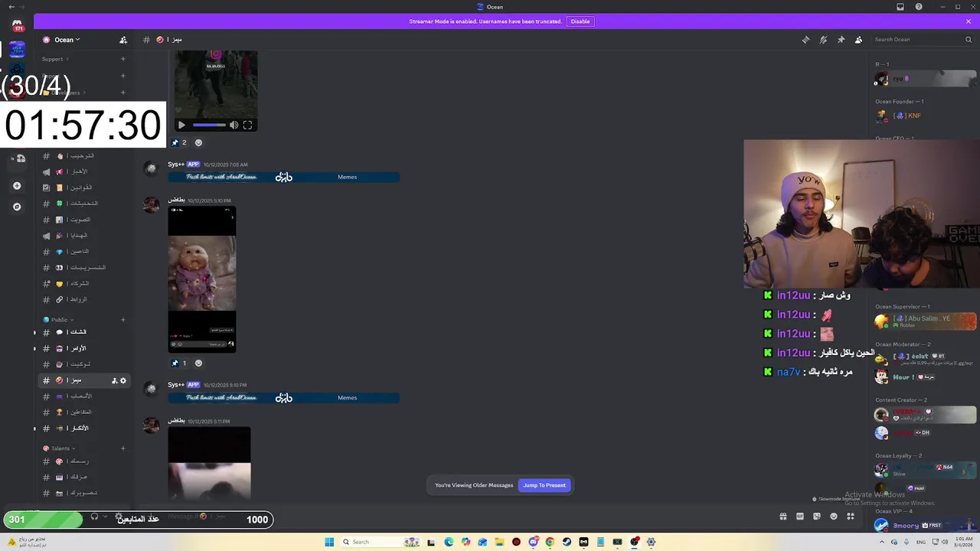Screen dimensions: 980x551
Task: Open notification settings bell in header
Action: click(823, 40)
